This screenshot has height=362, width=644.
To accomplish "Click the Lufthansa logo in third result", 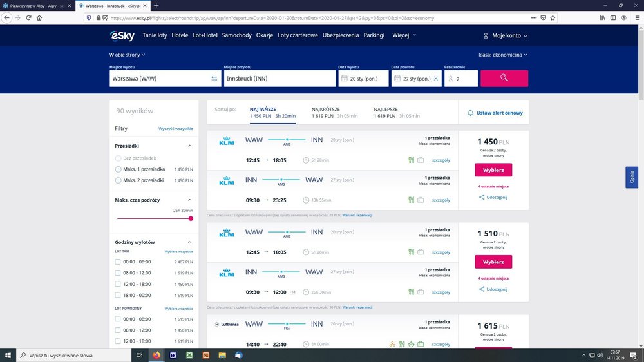I will tap(227, 324).
